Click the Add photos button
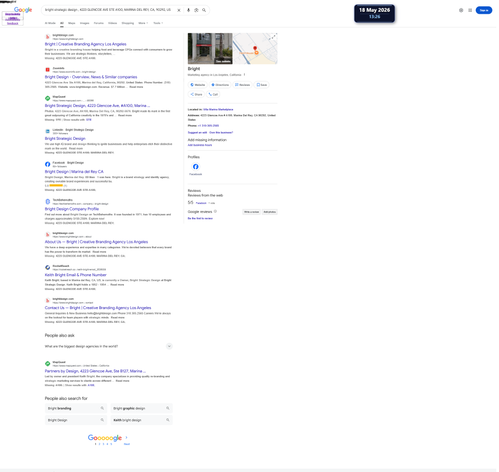The width and height of the screenshot is (499, 472). [271, 213]
